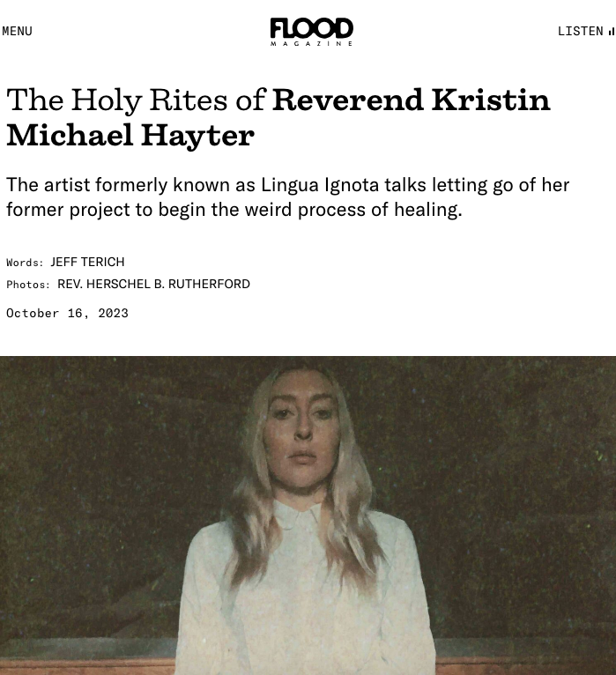Click the MAGAZINE text under the logo
This screenshot has height=675, width=616.
pos(312,43)
